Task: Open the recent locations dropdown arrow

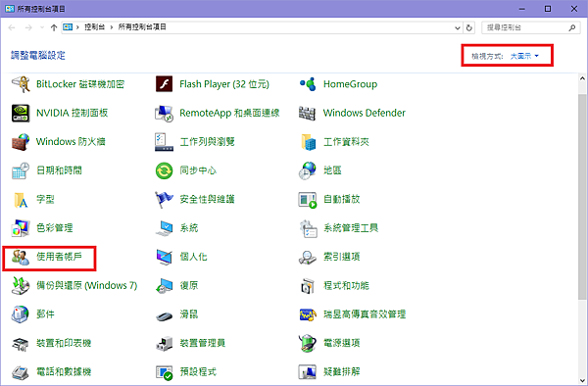Action: pyautogui.click(x=42, y=27)
